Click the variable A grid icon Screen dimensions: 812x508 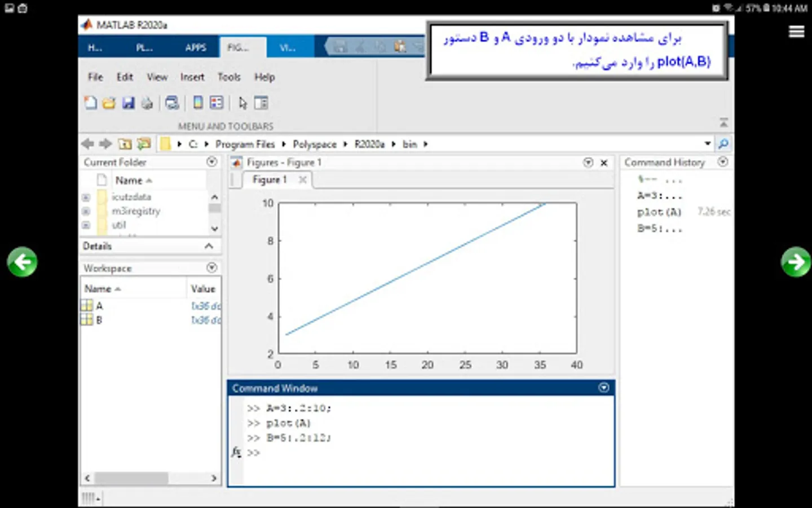(x=87, y=305)
